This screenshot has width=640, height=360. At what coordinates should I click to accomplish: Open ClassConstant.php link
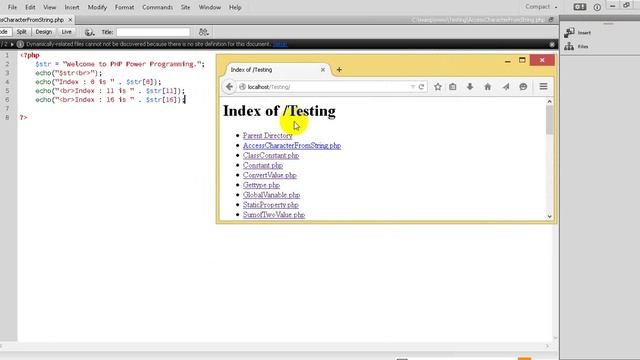point(271,156)
